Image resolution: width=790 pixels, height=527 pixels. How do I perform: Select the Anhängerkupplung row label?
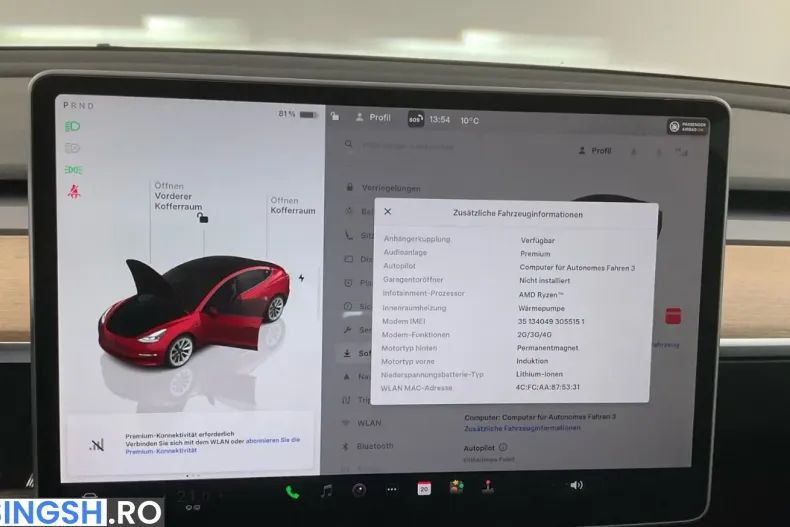point(417,239)
